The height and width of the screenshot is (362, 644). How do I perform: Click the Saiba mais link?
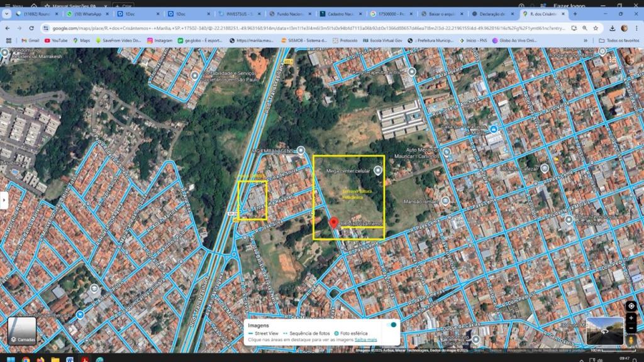point(366,339)
